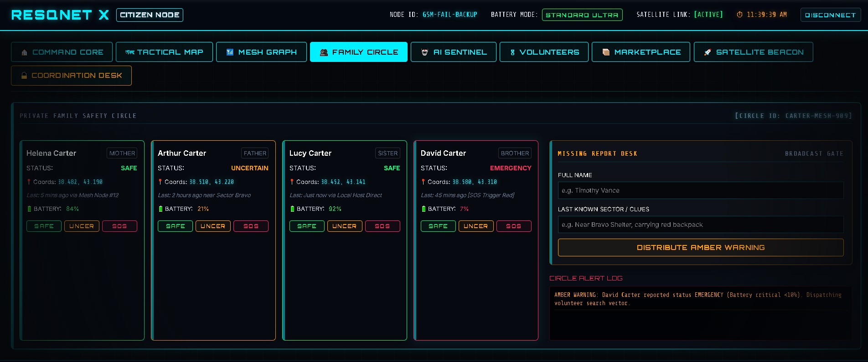Toggle Standard Ultra battery mode
The width and height of the screenshot is (868, 362).
582,15
